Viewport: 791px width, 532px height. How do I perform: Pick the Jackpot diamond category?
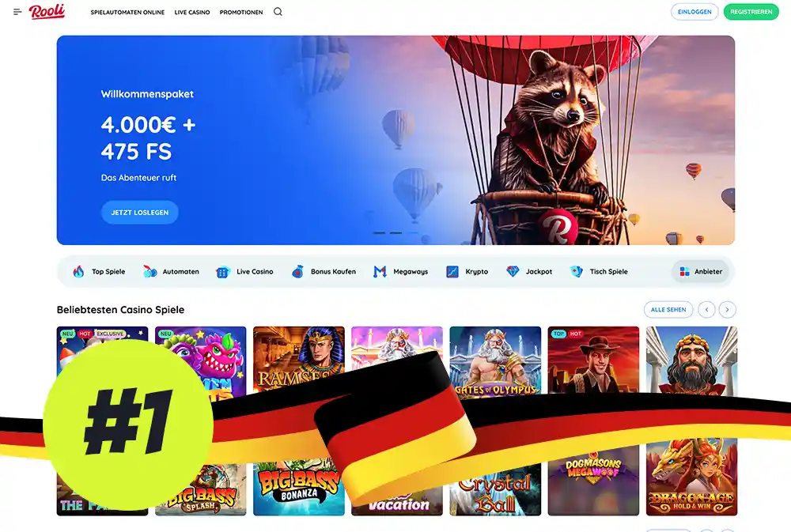click(529, 271)
